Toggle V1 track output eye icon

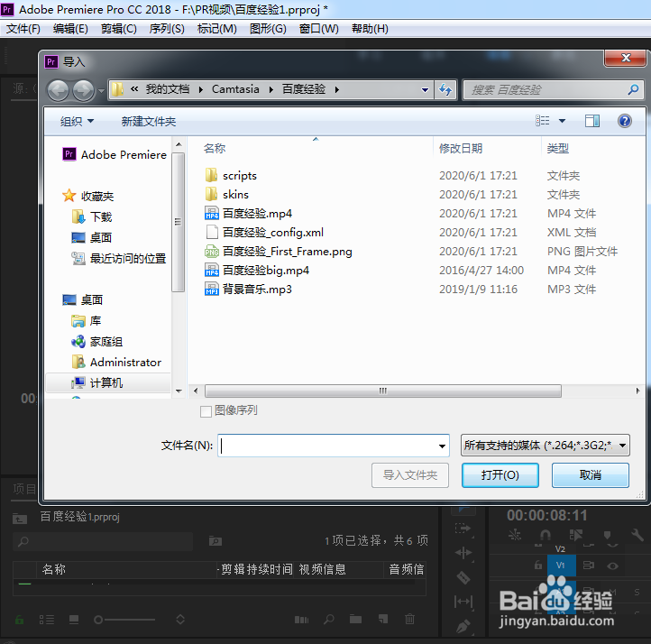pos(613,566)
